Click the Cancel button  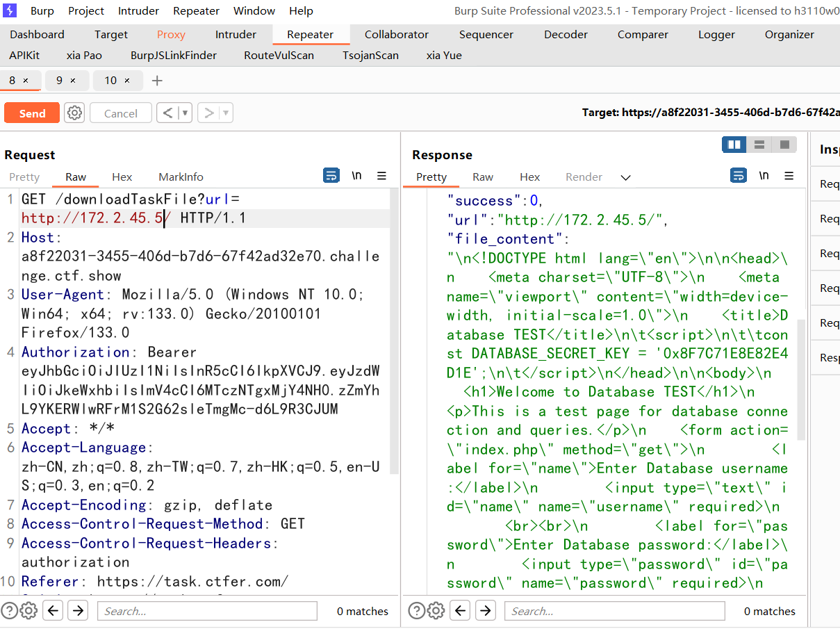click(x=121, y=113)
